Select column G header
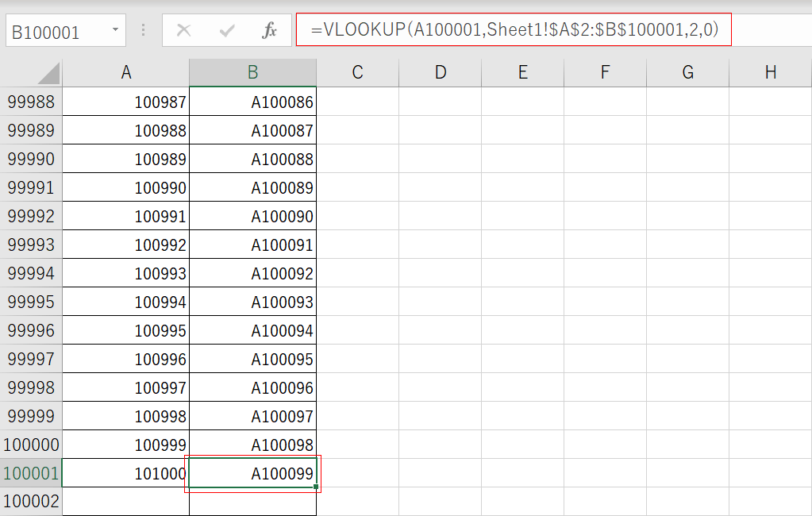The image size is (812, 516). point(687,72)
